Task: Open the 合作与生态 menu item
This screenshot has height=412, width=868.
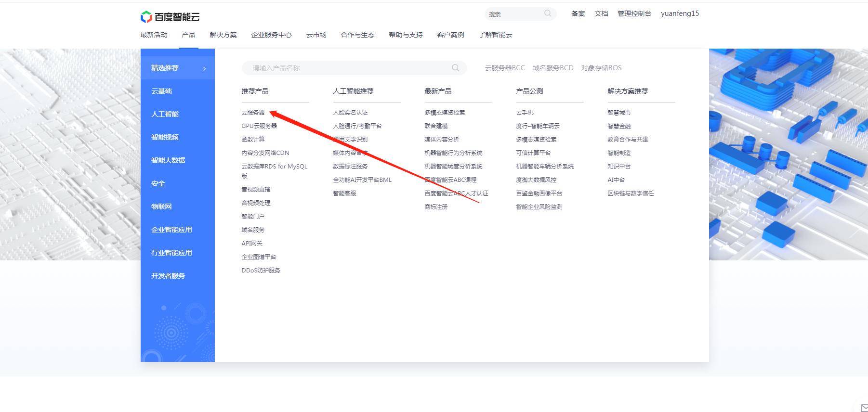Action: coord(357,35)
